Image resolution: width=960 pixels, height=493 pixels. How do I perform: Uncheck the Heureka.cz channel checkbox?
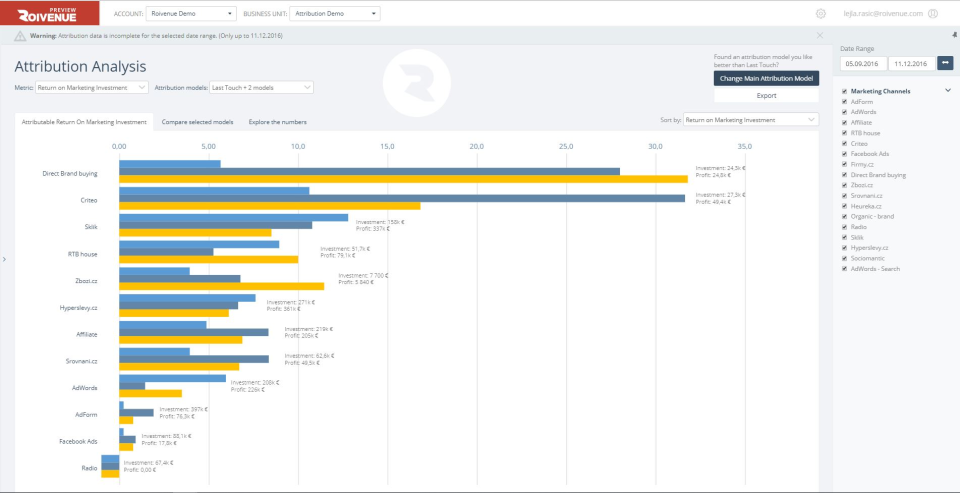point(845,206)
